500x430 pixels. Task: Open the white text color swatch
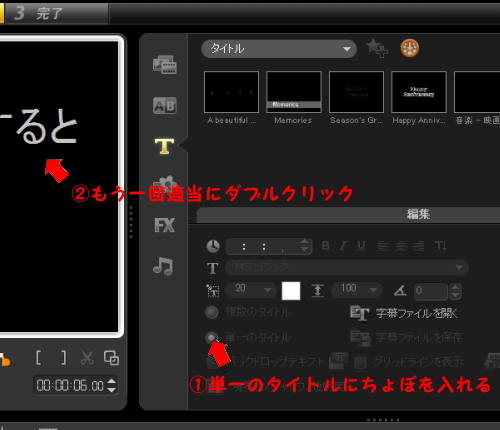point(291,291)
